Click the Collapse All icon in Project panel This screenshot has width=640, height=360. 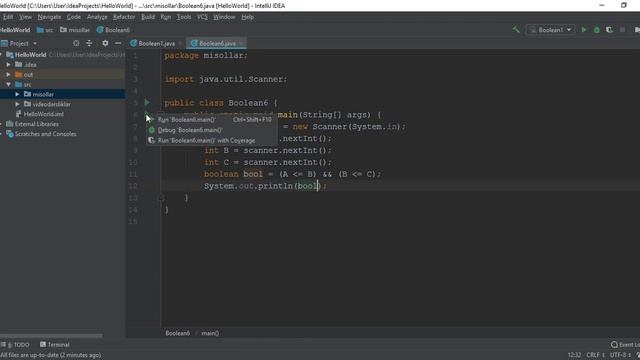89,43
